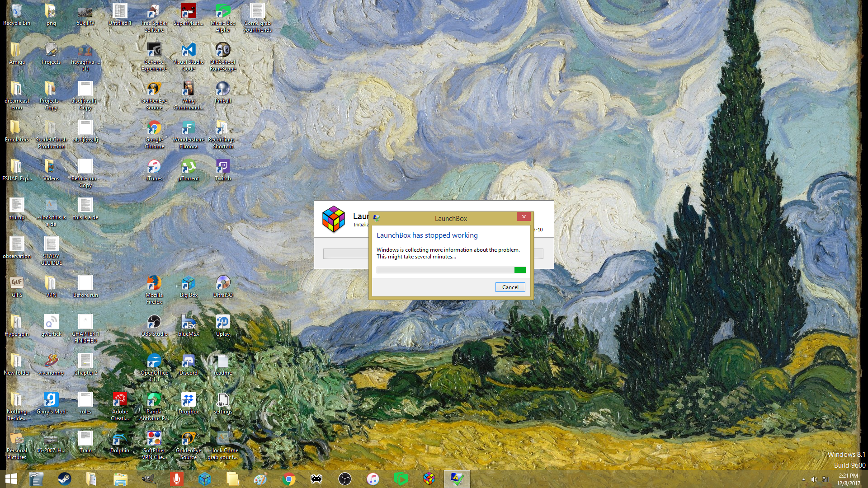Select the STADY GLUIDDE document

51,251
